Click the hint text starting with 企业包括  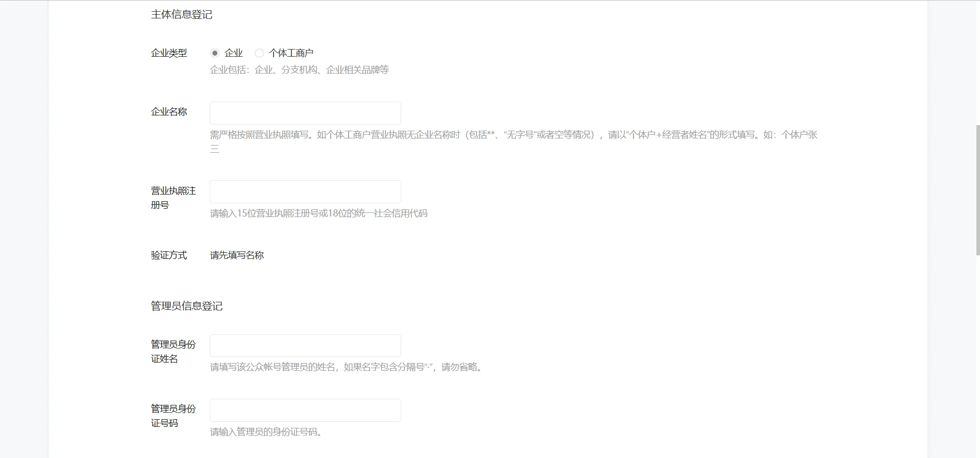(299, 70)
